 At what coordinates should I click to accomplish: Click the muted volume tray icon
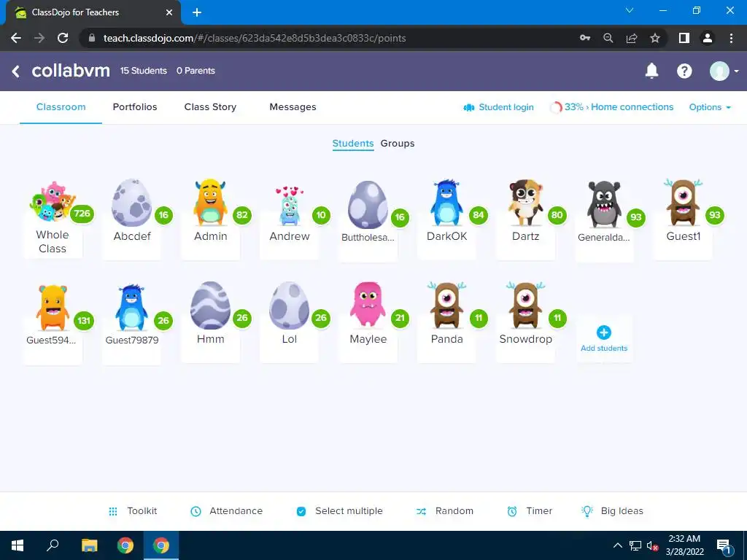coord(651,546)
